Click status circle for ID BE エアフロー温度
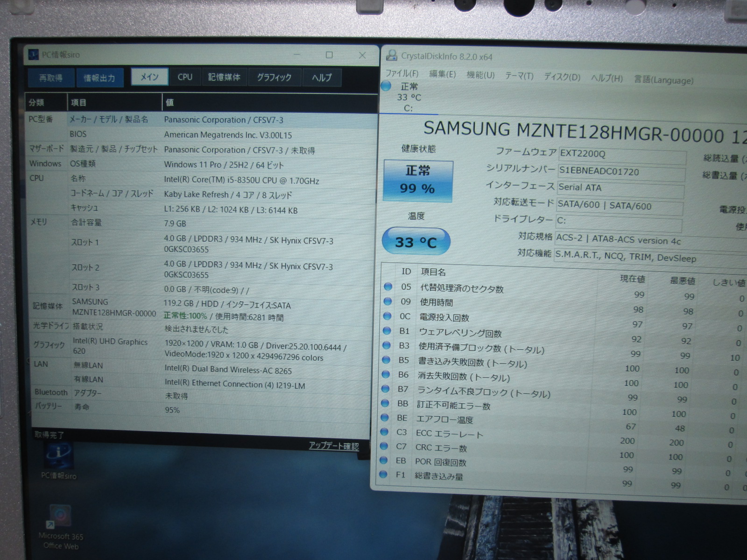The image size is (747, 560). tap(385, 418)
